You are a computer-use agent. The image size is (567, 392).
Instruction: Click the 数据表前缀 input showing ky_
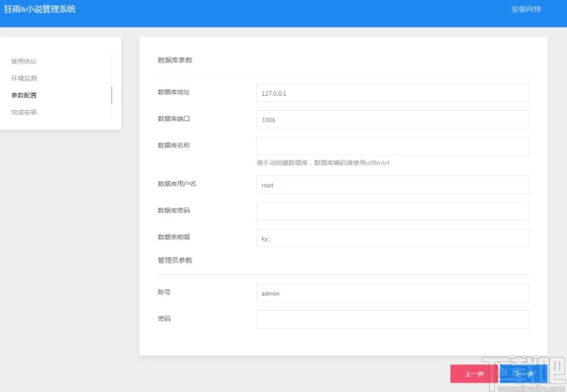(392, 238)
